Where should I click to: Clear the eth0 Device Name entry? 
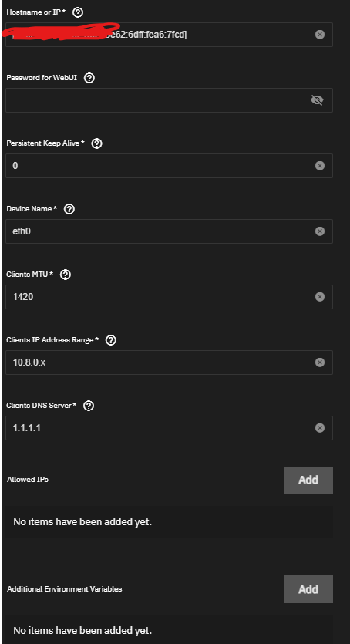tap(320, 231)
